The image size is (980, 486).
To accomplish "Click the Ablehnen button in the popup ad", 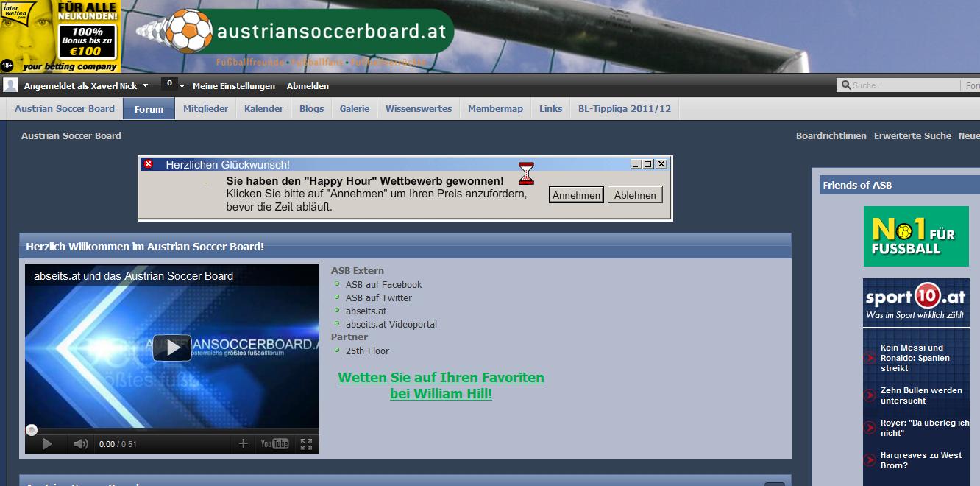I will click(635, 195).
